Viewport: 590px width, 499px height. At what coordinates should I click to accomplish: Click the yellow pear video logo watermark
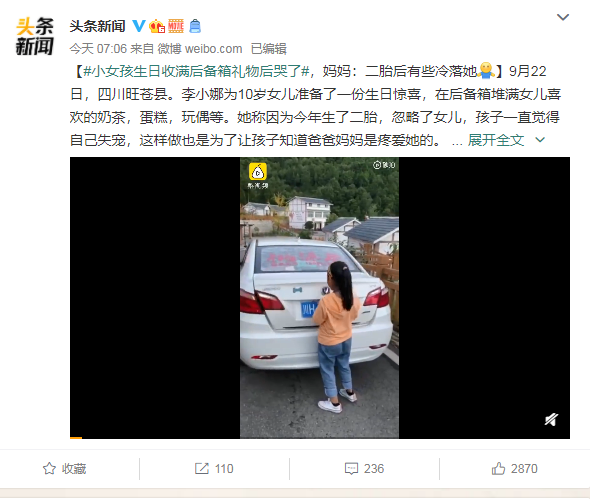coord(258,175)
